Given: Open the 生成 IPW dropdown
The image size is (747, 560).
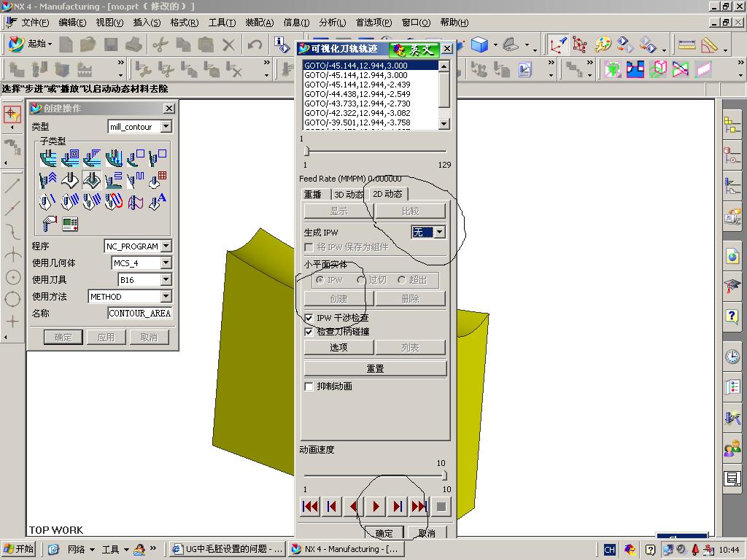Looking at the screenshot, I should (440, 232).
